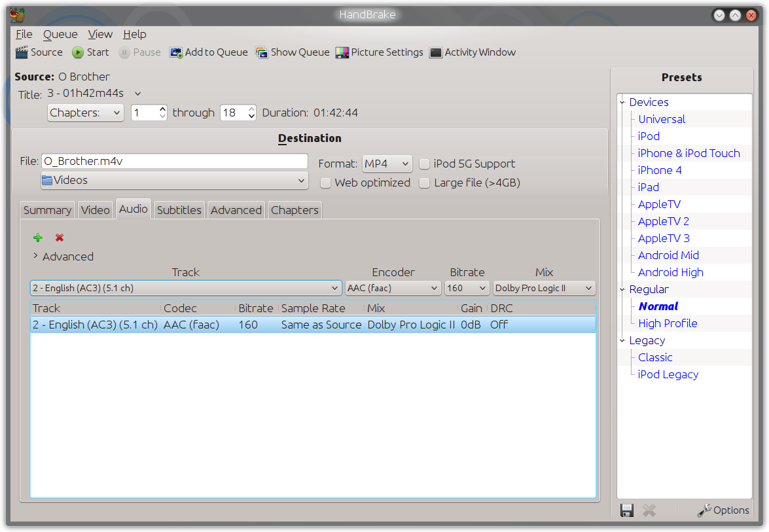This screenshot has height=532, width=769.
Task: Open the Encoder AAC (faac) dropdown
Action: coord(393,289)
